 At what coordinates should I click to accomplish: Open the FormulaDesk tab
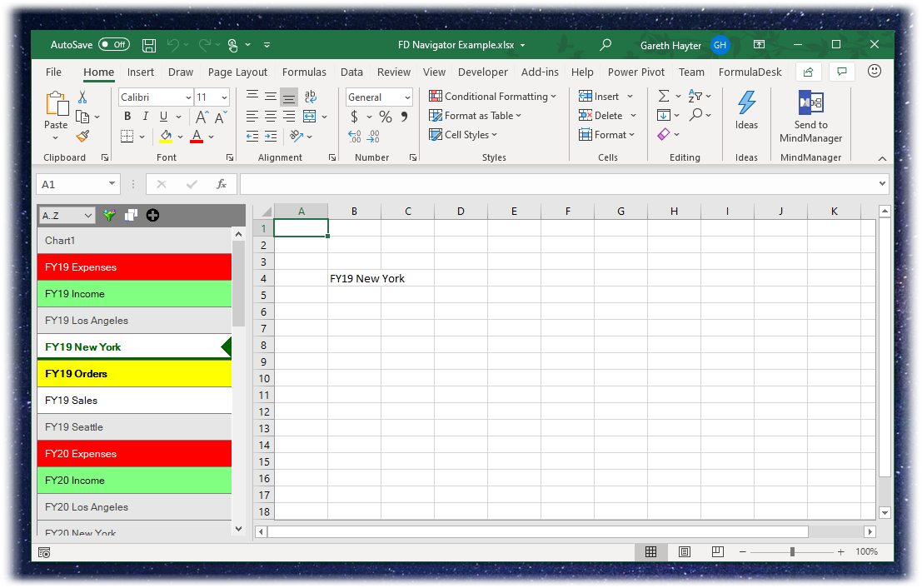coord(750,72)
